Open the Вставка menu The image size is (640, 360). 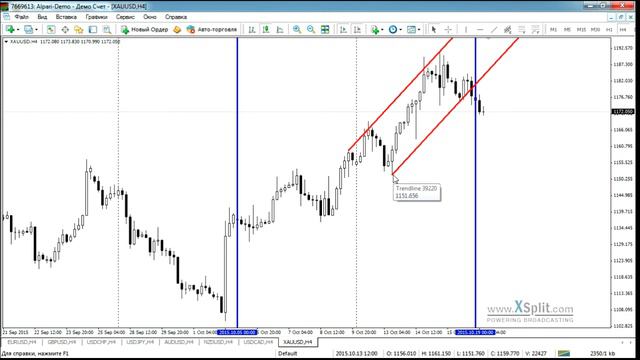[x=66, y=17]
